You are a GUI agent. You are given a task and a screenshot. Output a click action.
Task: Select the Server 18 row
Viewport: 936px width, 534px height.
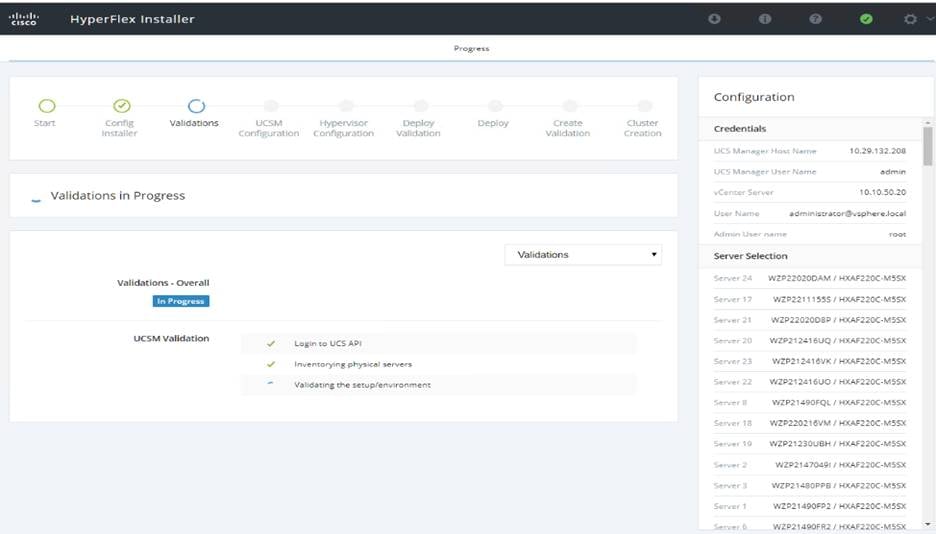tap(810, 423)
